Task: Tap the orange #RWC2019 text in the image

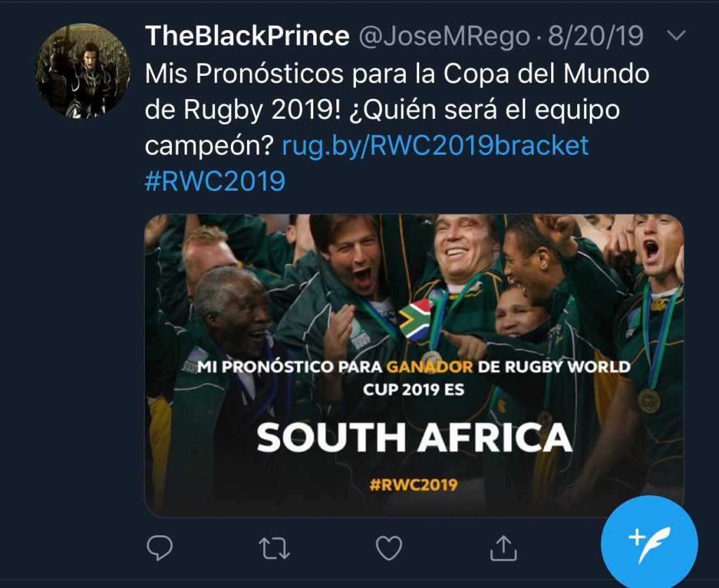Action: click(x=414, y=484)
